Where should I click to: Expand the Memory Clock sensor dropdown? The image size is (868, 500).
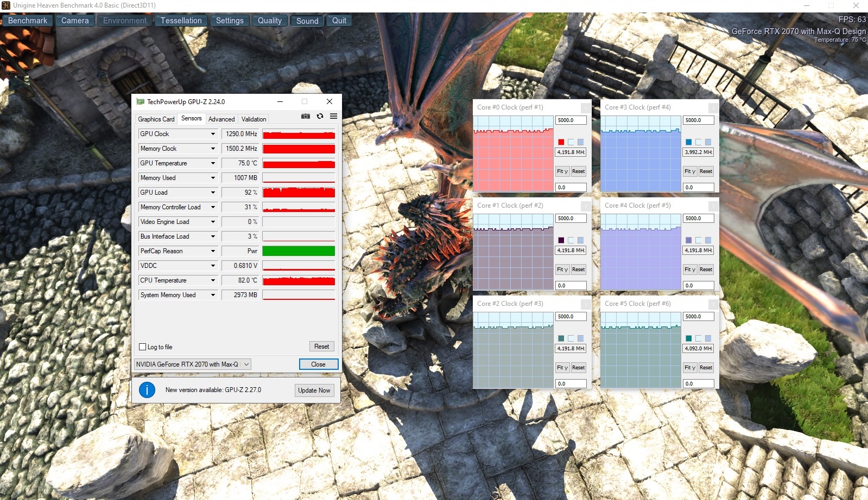coord(213,149)
